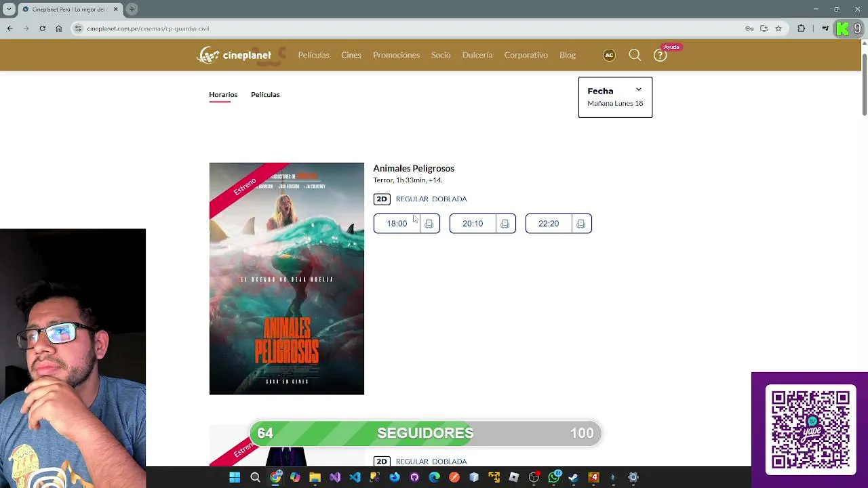Click REGULAR DOBLADA label under Animales Peligrosos
This screenshot has width=868, height=488.
pos(431,199)
